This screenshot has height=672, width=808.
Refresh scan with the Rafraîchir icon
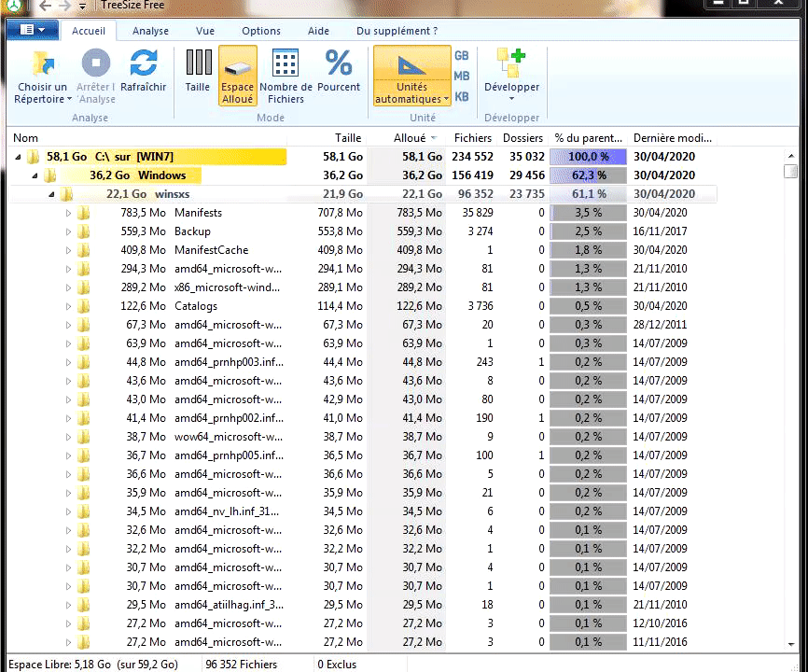tap(144, 63)
